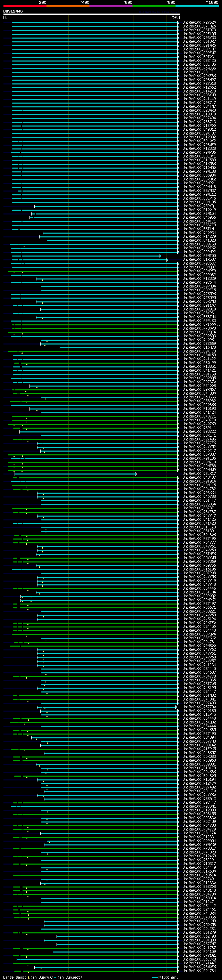Click label UniRef100_Q8W0E6
Image resolution: width=222 pixels, height=980 pixels.
[199, 967]
